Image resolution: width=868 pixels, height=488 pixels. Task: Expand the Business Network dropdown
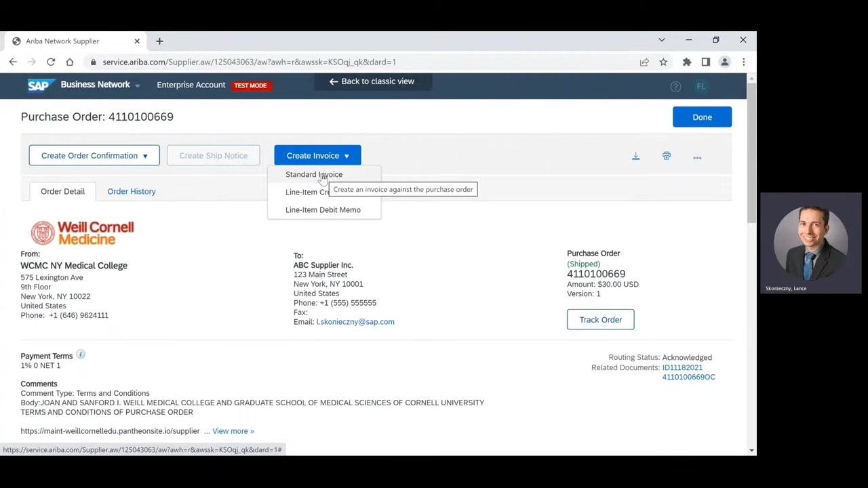(x=100, y=85)
